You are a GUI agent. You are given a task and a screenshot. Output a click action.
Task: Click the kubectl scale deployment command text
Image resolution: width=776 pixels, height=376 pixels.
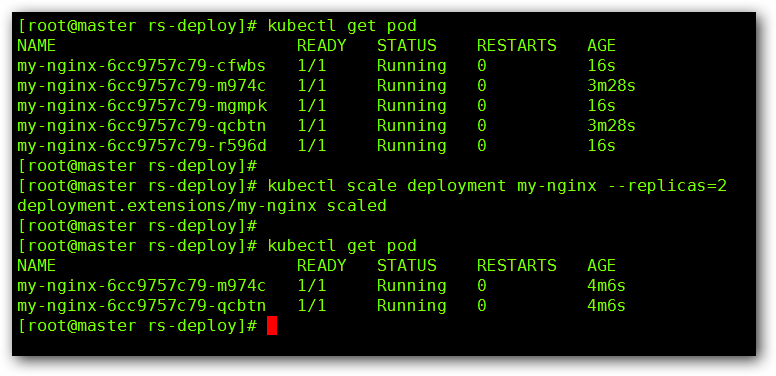pos(497,186)
